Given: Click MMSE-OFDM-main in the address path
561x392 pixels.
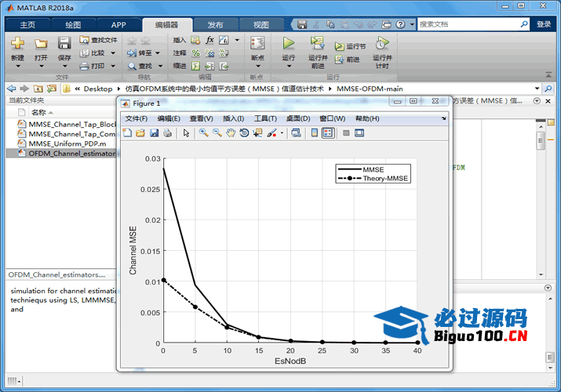Looking at the screenshot, I should click(x=370, y=89).
